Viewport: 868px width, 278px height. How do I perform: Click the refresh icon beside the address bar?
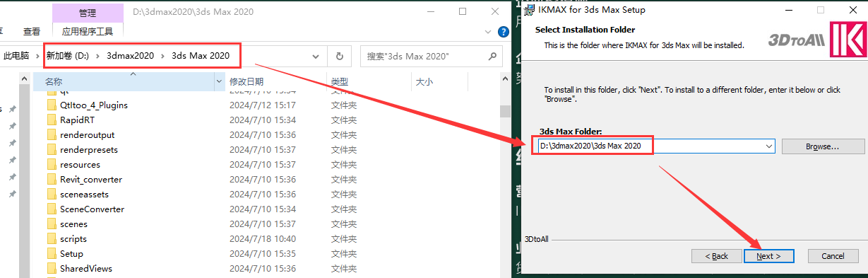pos(340,56)
